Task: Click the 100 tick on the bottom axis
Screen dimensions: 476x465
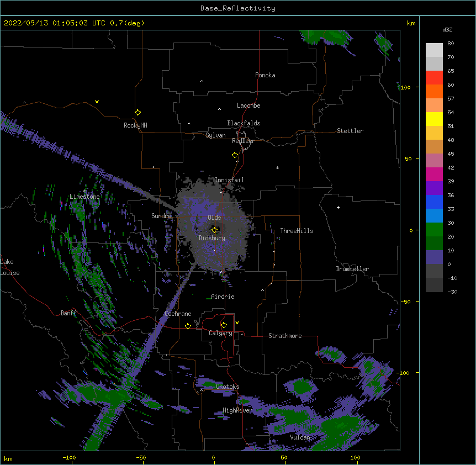Action: (x=355, y=458)
